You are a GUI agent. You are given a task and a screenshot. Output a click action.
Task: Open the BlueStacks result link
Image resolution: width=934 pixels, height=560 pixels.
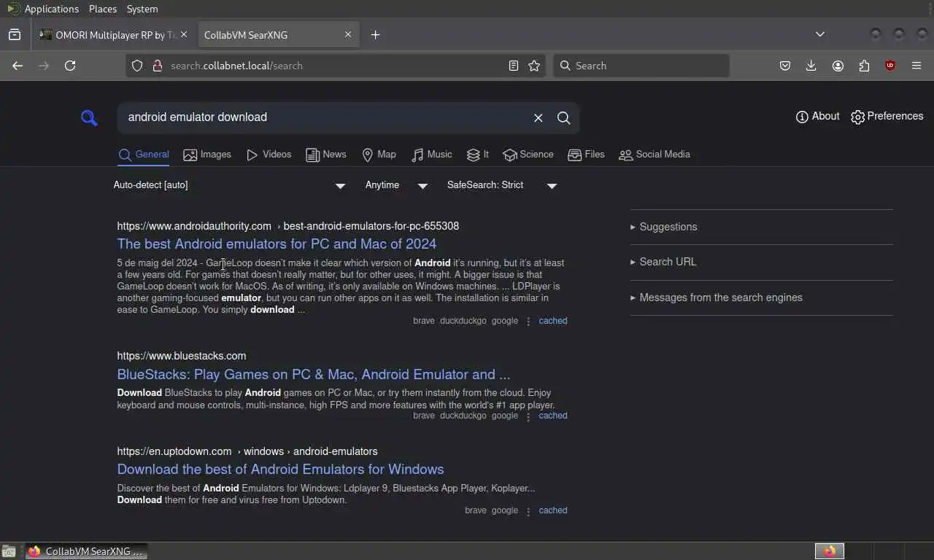[314, 375]
